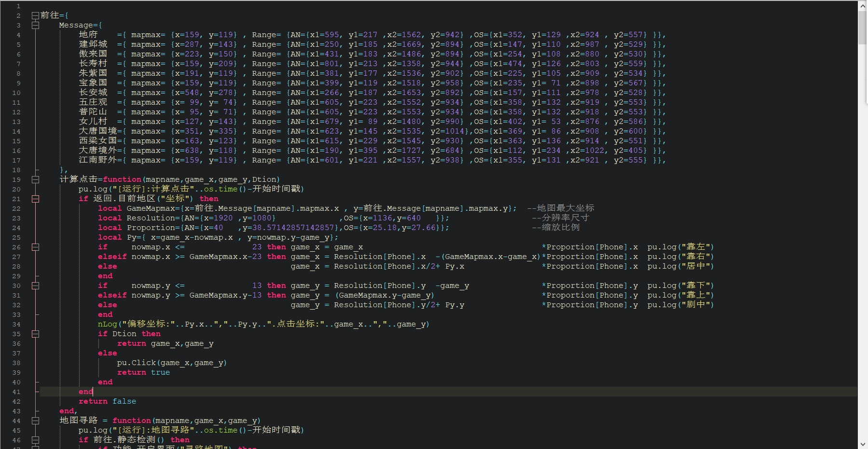Collapse the 地图寻路 function fold marker
The image size is (868, 449).
[35, 421]
